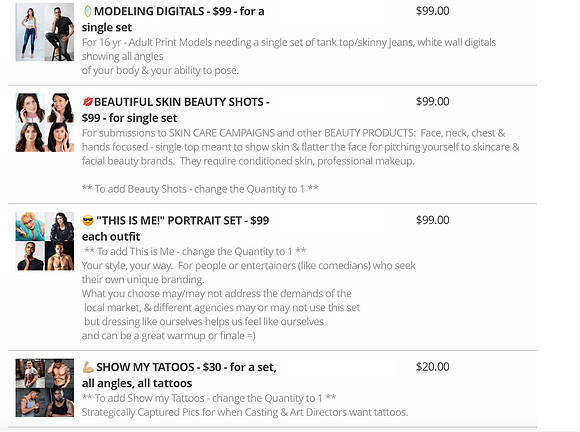
Task: Click the mirror emoji beside Modeling Digitals
Action: [x=87, y=11]
